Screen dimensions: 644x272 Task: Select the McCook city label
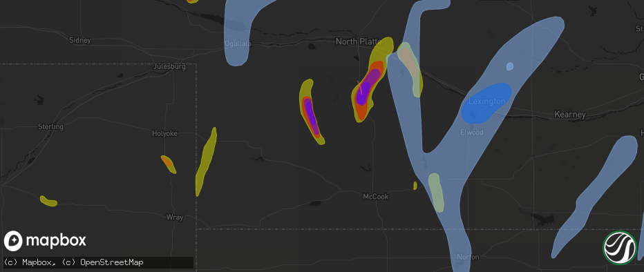(375, 197)
